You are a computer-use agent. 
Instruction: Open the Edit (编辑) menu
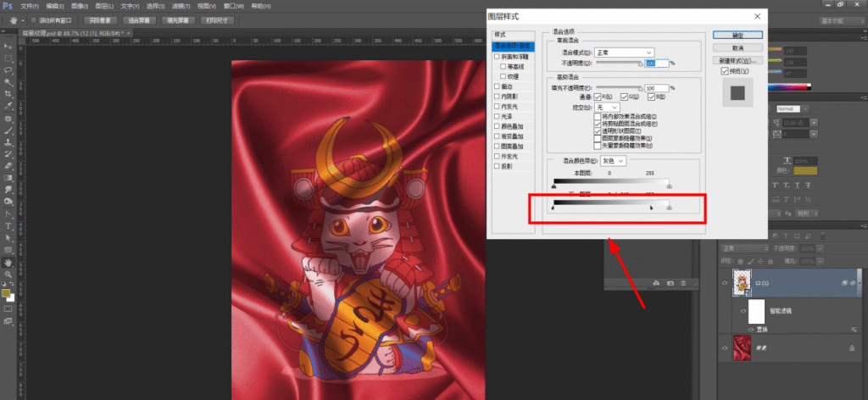(55, 6)
